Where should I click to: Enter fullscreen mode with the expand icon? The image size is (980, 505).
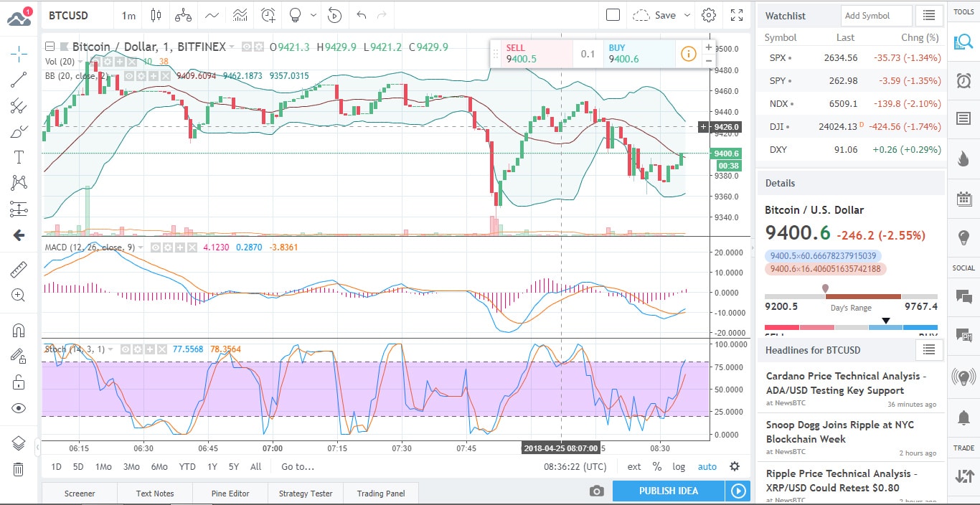point(737,15)
